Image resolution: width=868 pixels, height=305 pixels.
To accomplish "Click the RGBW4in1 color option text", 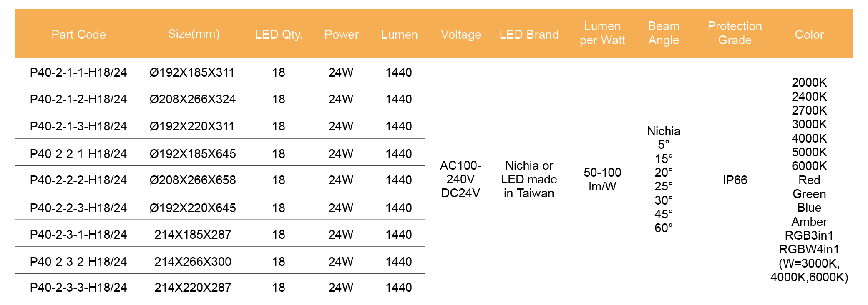I will [x=809, y=249].
